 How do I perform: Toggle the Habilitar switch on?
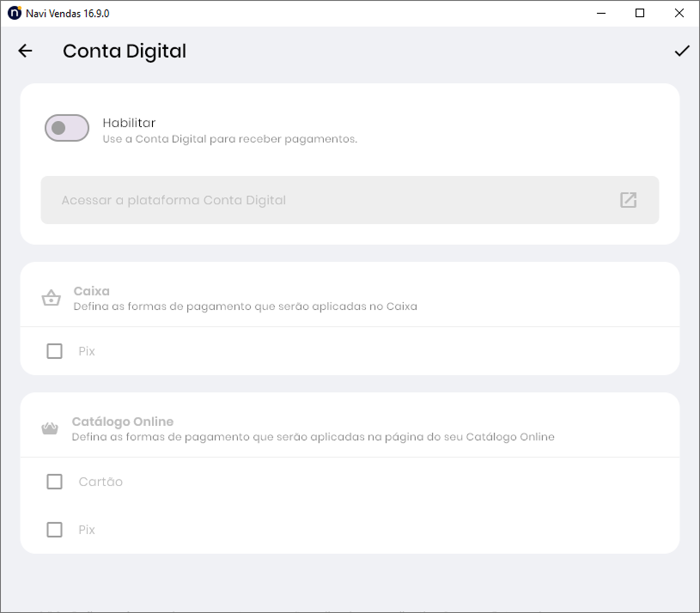(x=66, y=128)
